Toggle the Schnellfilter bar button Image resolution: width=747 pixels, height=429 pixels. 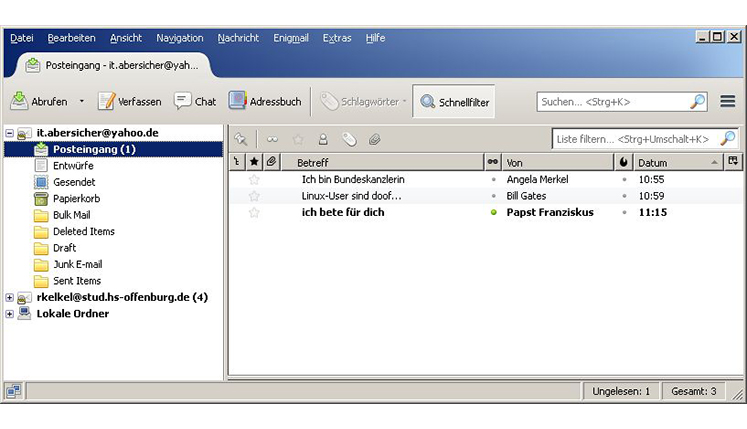[455, 101]
